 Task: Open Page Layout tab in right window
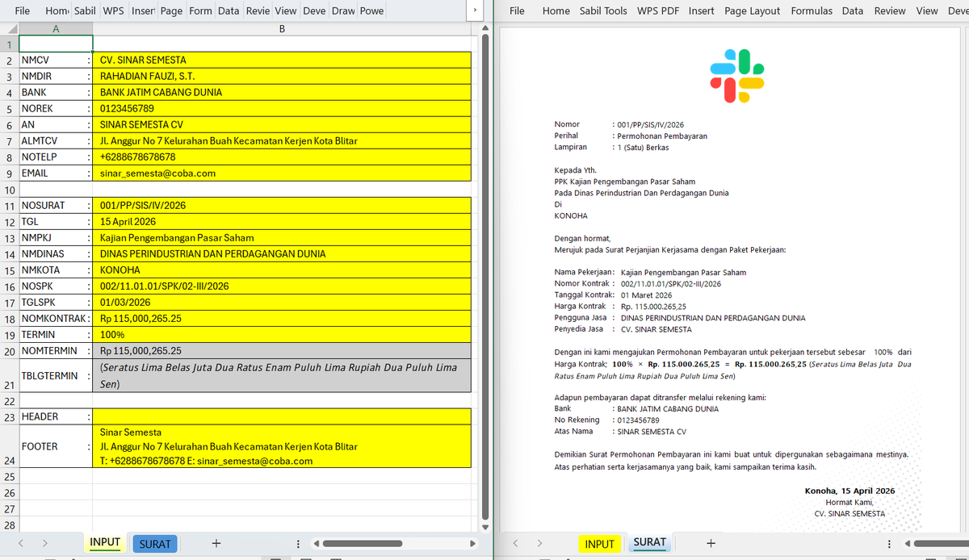tap(753, 10)
